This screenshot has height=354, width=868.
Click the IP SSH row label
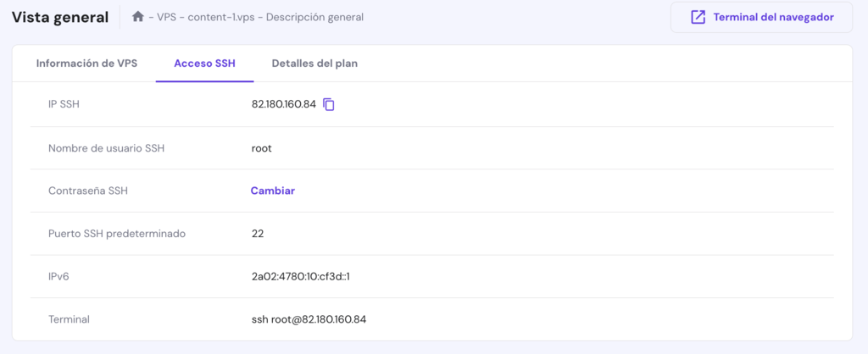pos(64,104)
